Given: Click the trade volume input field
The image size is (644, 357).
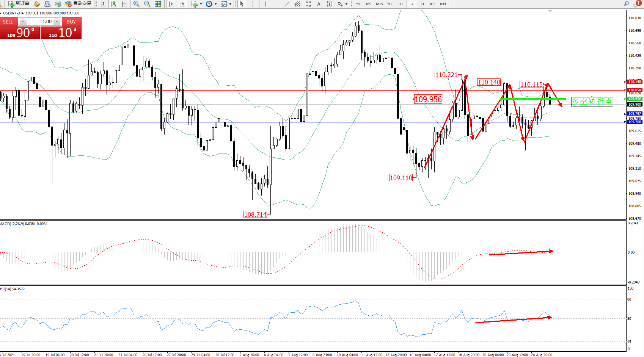Looking at the screenshot, I should (40, 22).
